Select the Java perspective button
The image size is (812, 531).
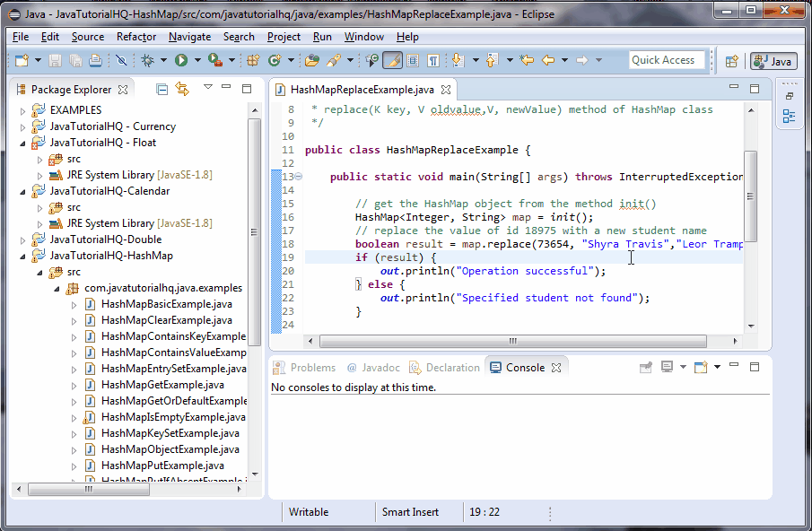pos(773,61)
